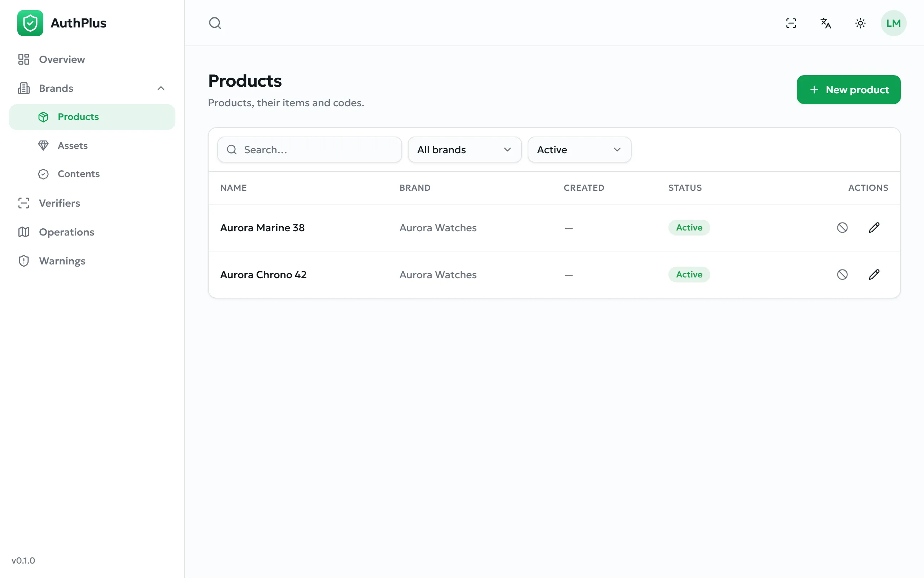Click the Assets diamond icon in sidebar
Image resolution: width=924 pixels, height=578 pixels.
coord(43,146)
